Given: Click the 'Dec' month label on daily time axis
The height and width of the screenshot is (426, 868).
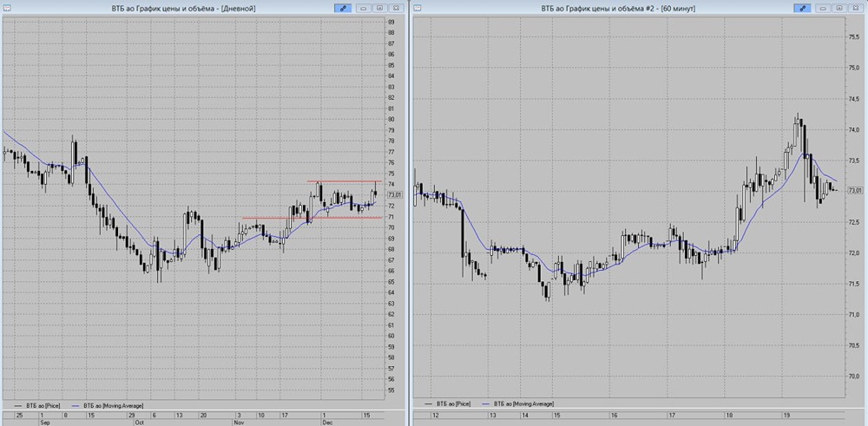Looking at the screenshot, I should pyautogui.click(x=326, y=422).
